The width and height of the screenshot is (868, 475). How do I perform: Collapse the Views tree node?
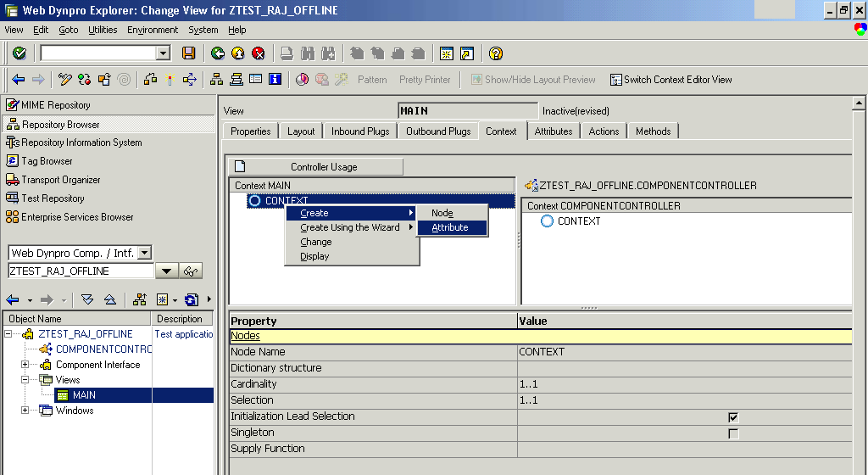[x=25, y=380]
